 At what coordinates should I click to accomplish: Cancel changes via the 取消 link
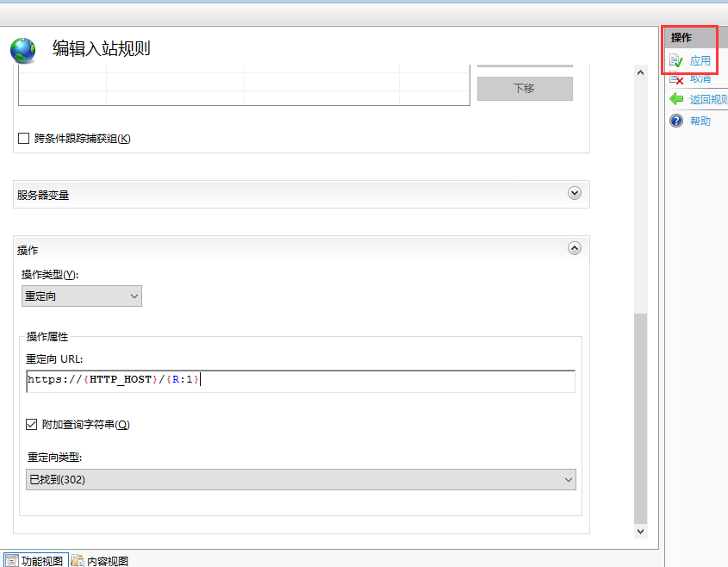click(x=700, y=78)
